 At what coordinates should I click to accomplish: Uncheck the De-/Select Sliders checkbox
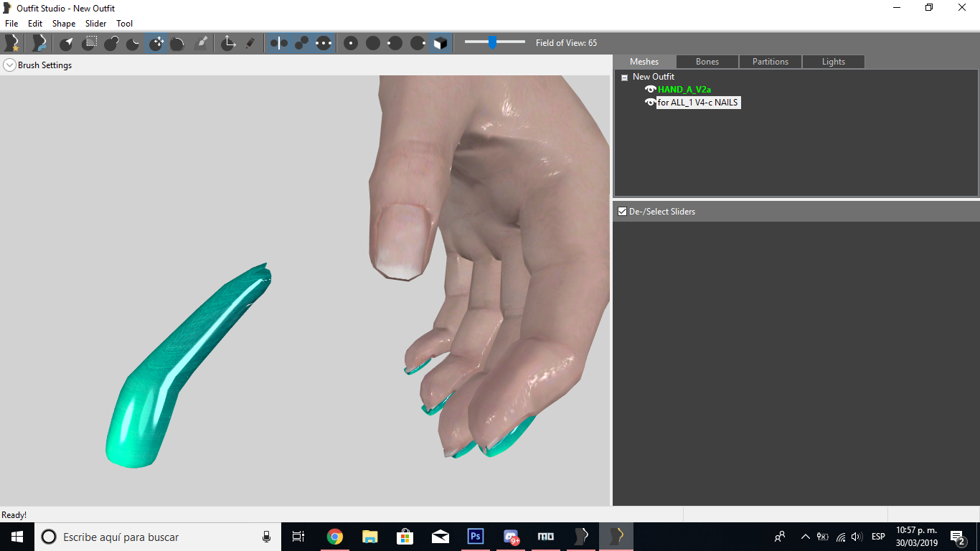point(622,212)
